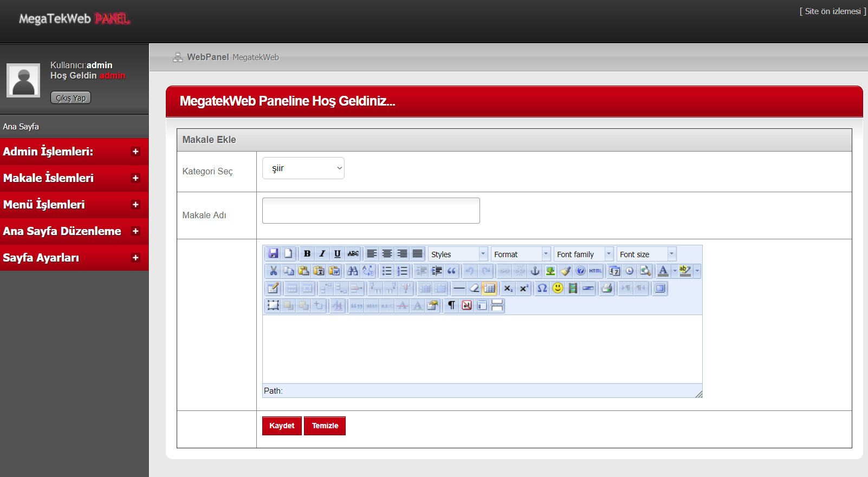This screenshot has height=477, width=868.
Task: Open the HTML source editor icon
Action: [595, 271]
